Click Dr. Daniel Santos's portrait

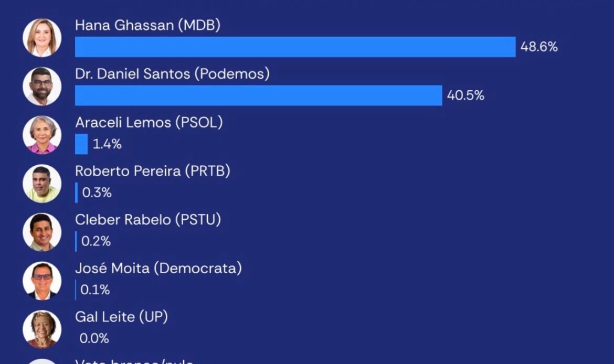[x=42, y=87]
